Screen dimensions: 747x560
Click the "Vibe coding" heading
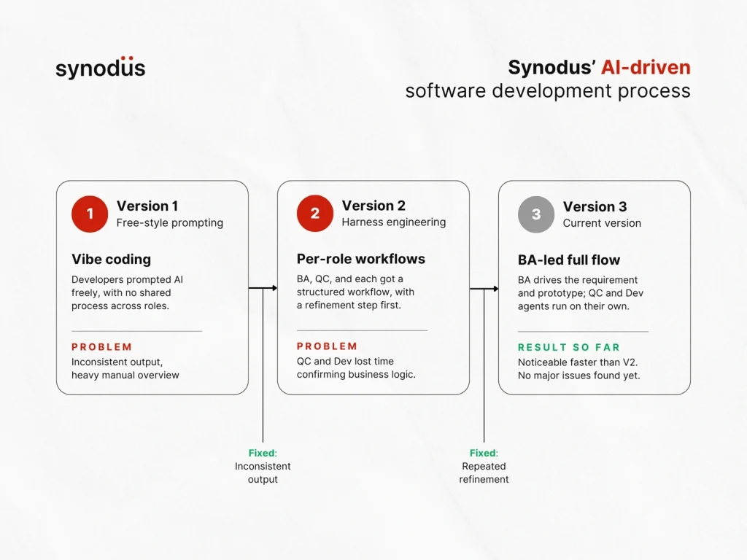tap(111, 260)
